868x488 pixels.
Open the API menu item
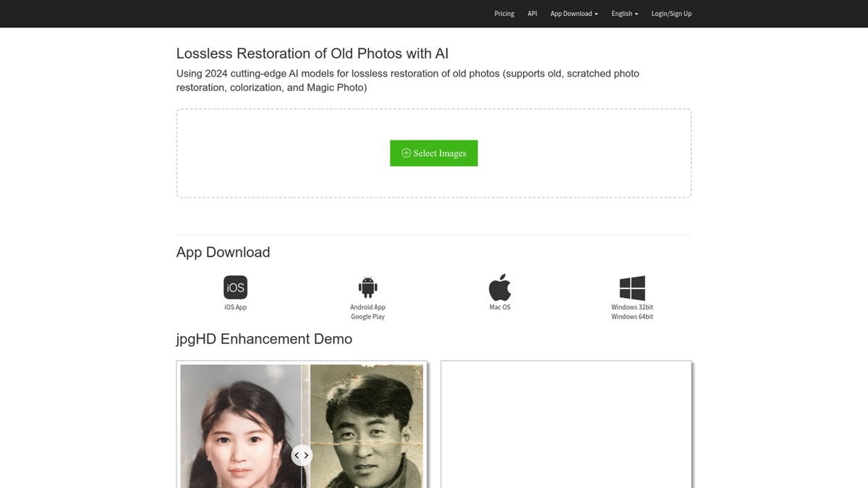click(532, 14)
